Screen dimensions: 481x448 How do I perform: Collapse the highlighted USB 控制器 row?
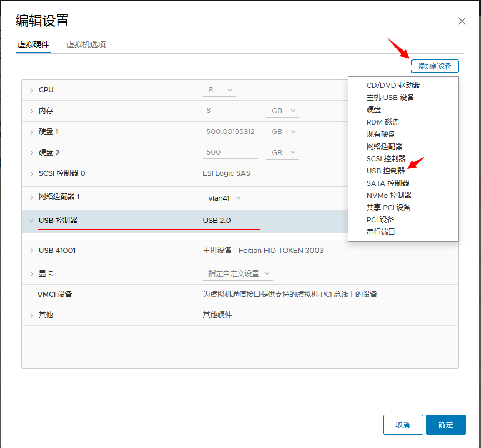pos(32,220)
